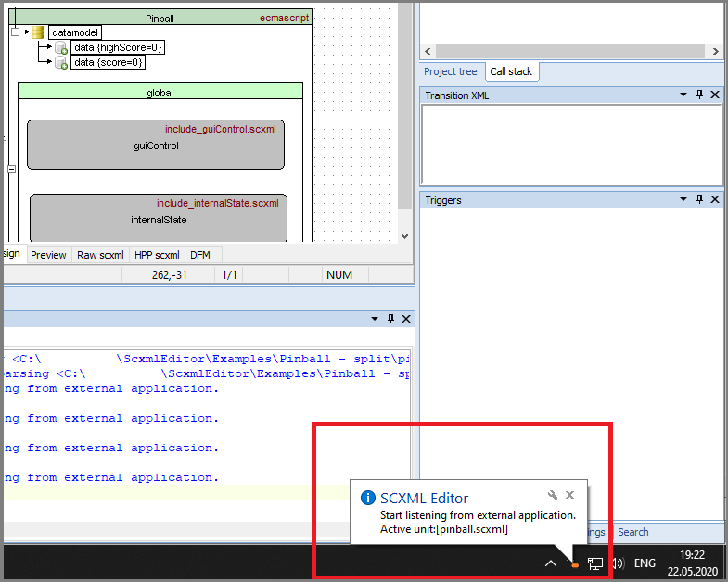Switch to the Raw scxml tab
The height and width of the screenshot is (582, 728).
tap(100, 255)
